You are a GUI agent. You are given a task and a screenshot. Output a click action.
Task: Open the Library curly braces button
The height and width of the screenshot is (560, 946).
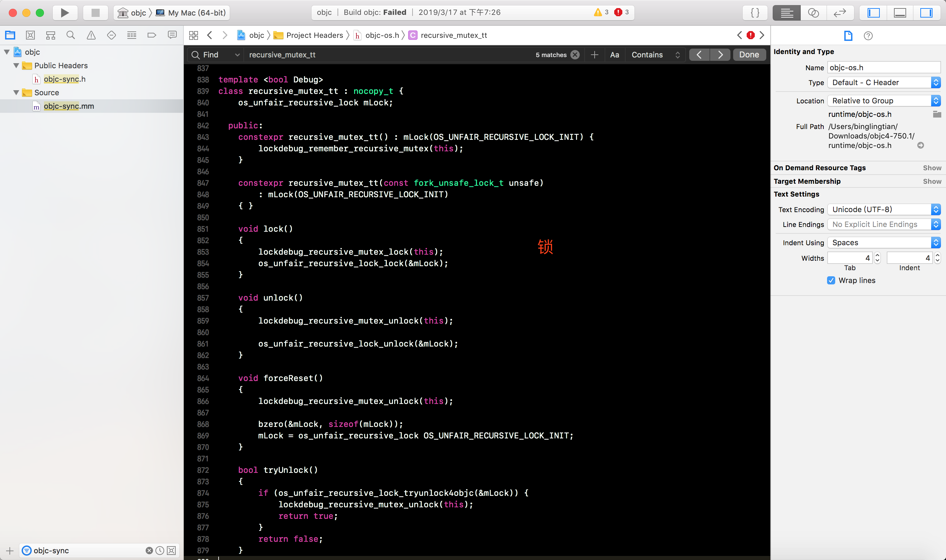pos(755,13)
